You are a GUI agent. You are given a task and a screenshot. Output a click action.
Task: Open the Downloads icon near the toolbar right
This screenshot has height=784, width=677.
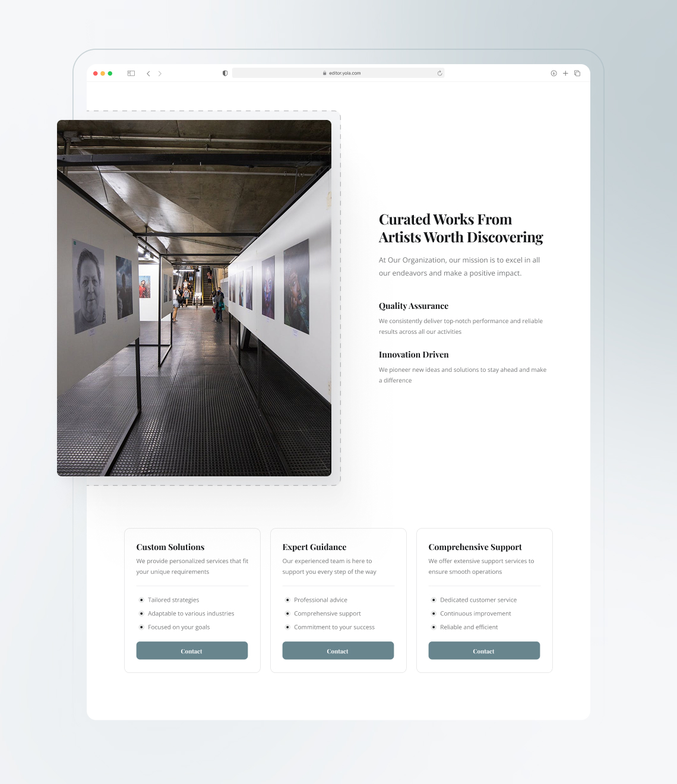[553, 73]
